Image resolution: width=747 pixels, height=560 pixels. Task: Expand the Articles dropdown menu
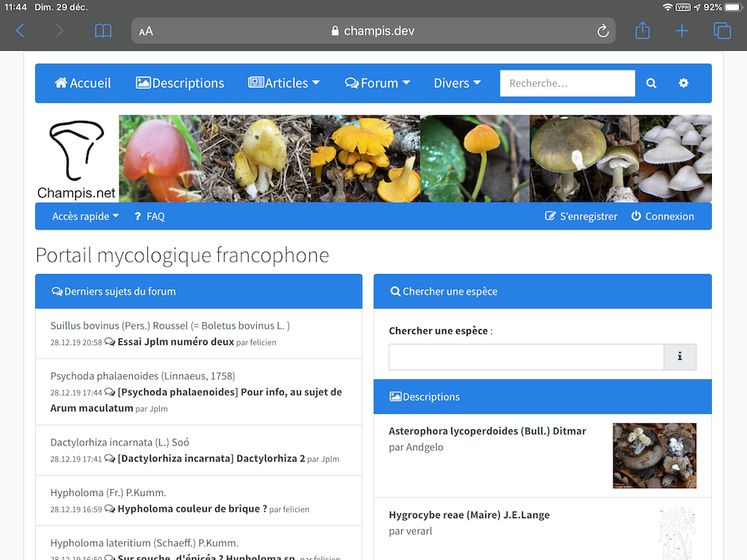pos(284,84)
